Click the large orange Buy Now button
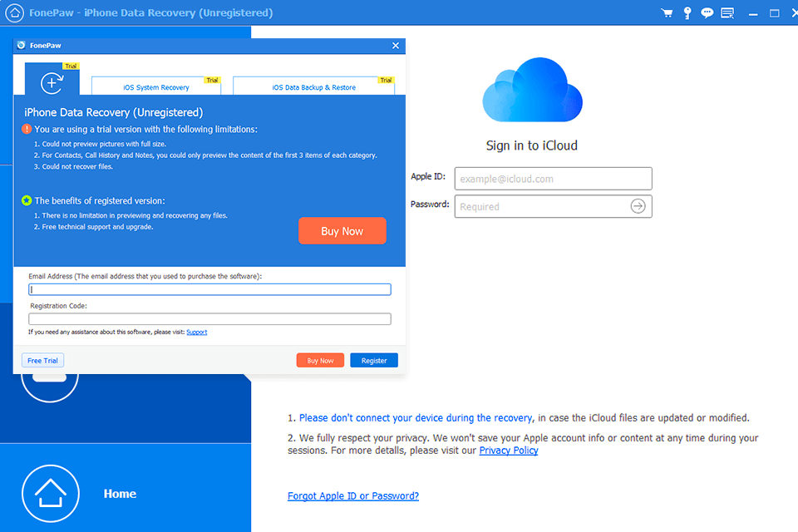This screenshot has height=532, width=798. coord(342,231)
